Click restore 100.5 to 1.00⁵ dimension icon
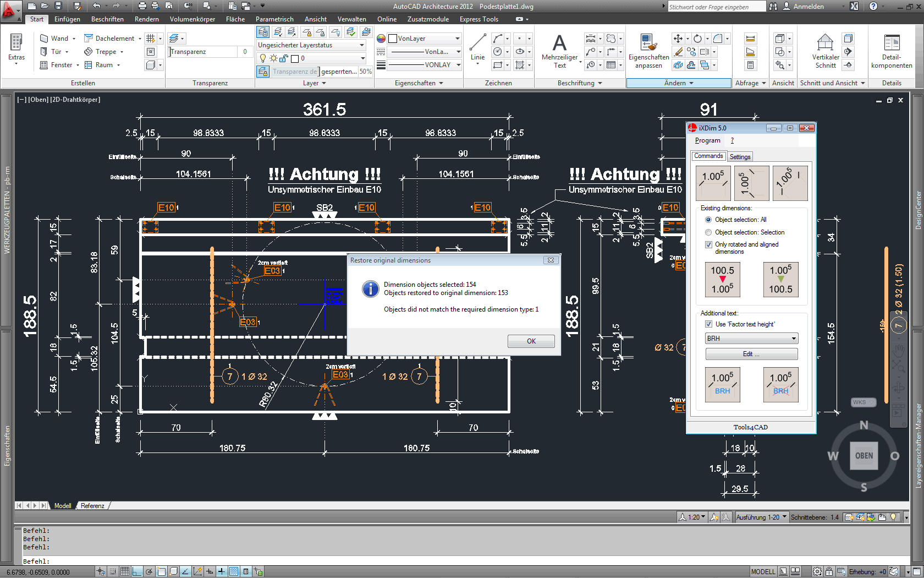The image size is (924, 578). click(x=722, y=280)
